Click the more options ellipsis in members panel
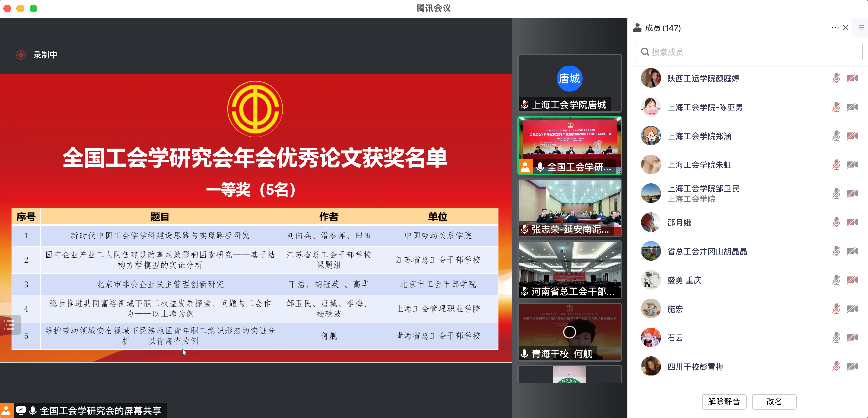 click(x=835, y=28)
